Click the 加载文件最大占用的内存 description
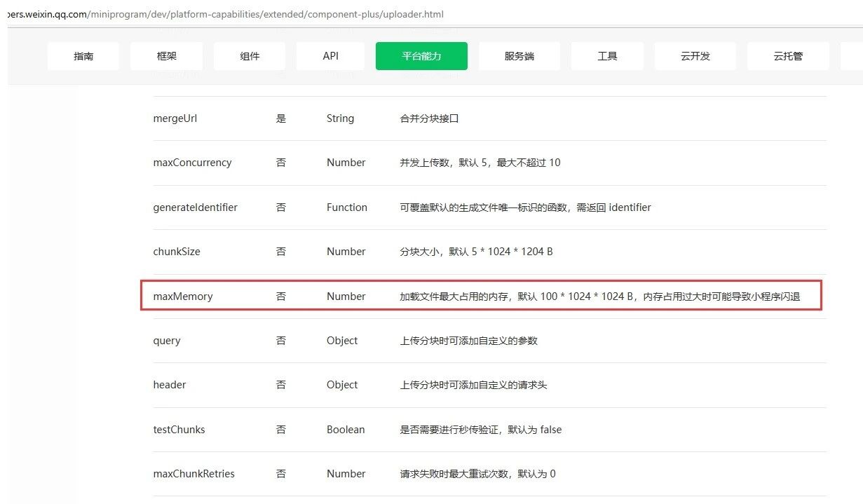This screenshot has height=504, width=863. [600, 297]
